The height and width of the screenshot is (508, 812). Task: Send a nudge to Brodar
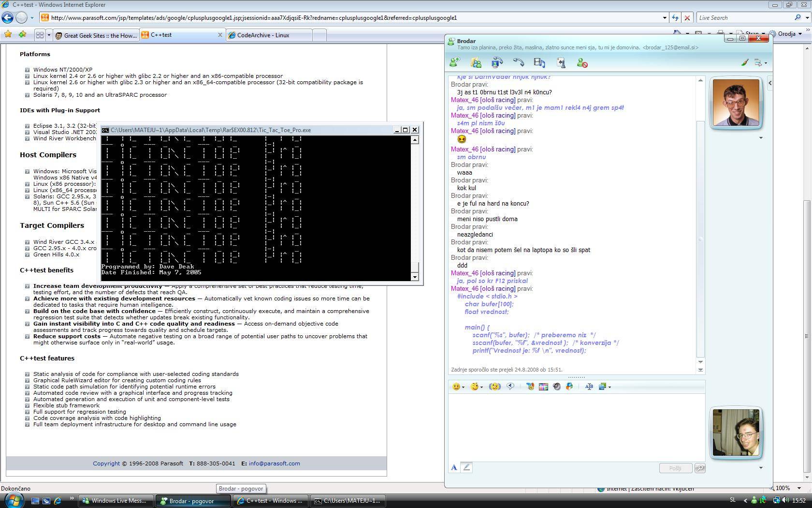tap(494, 387)
